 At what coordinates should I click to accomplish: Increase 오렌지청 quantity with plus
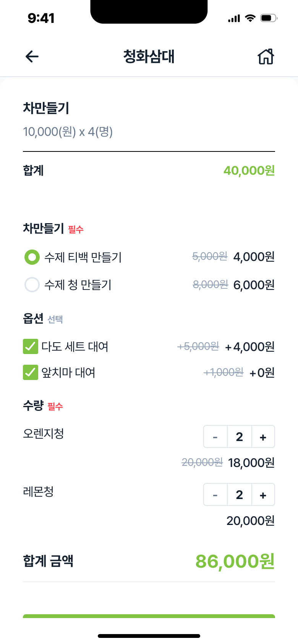263,437
